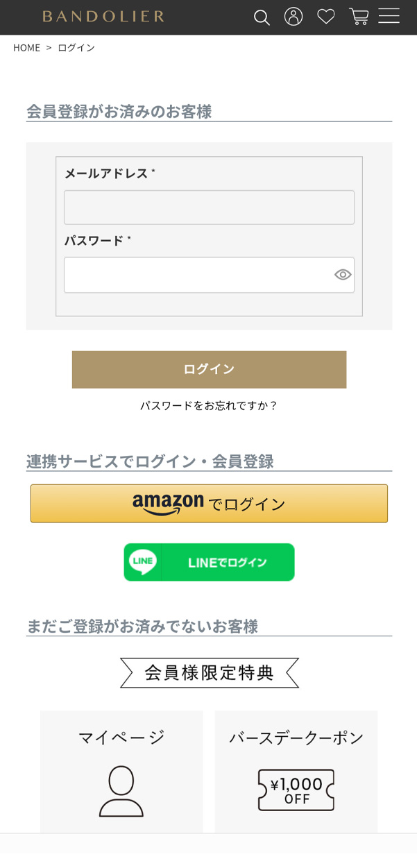Click the 会員様限定特典 ribbon banner
This screenshot has height=868, width=417.
(209, 672)
